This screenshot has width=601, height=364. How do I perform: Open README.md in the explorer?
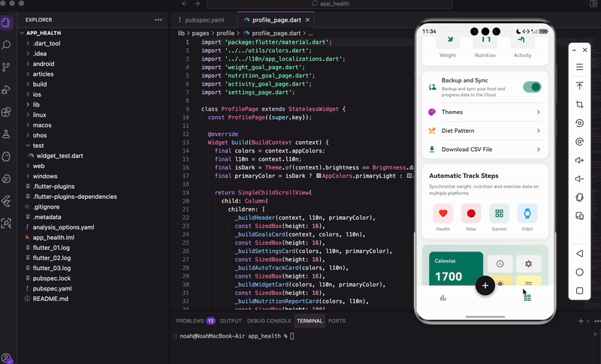tap(50, 298)
